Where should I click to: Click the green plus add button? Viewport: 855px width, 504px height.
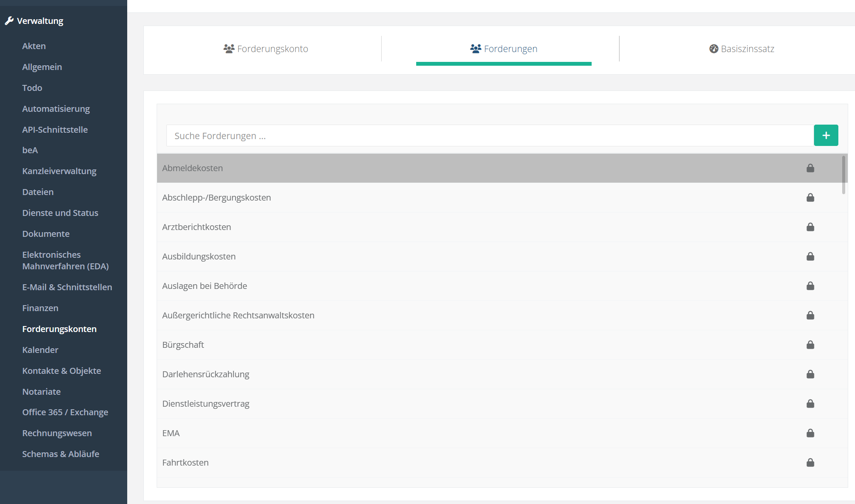pyautogui.click(x=826, y=135)
